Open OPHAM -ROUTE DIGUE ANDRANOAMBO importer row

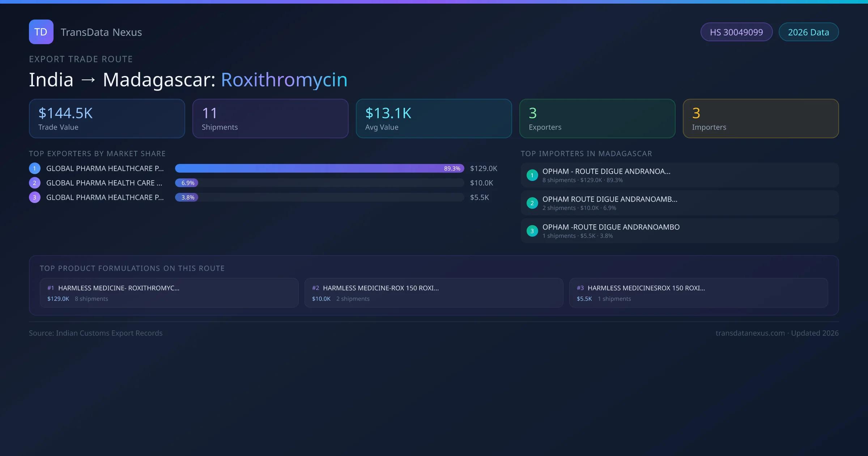pos(680,231)
